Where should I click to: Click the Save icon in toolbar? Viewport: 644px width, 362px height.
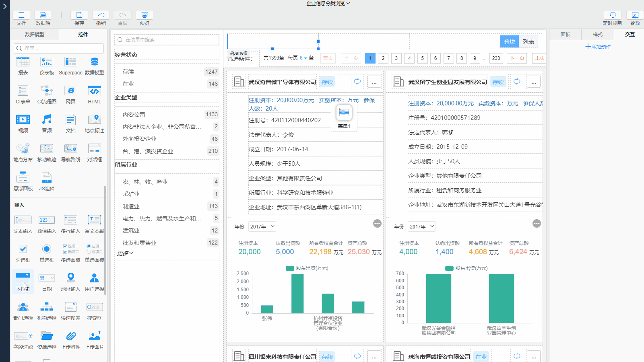coord(79,15)
